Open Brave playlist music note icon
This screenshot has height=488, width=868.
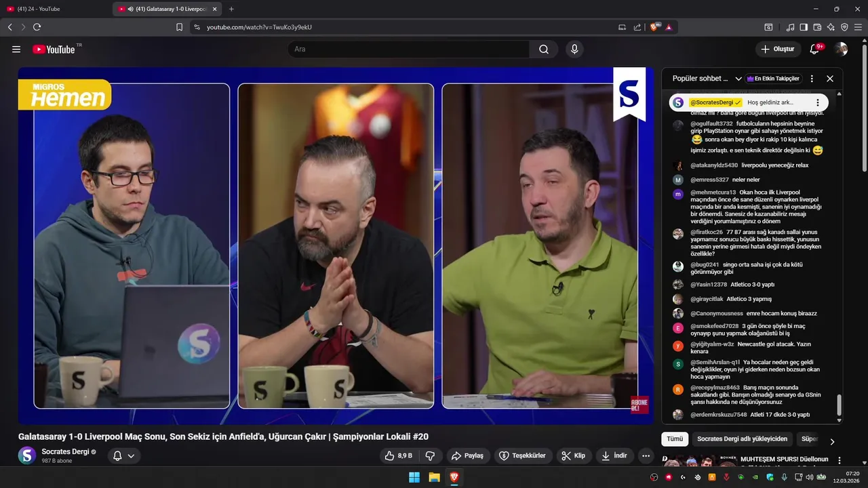[x=790, y=27]
